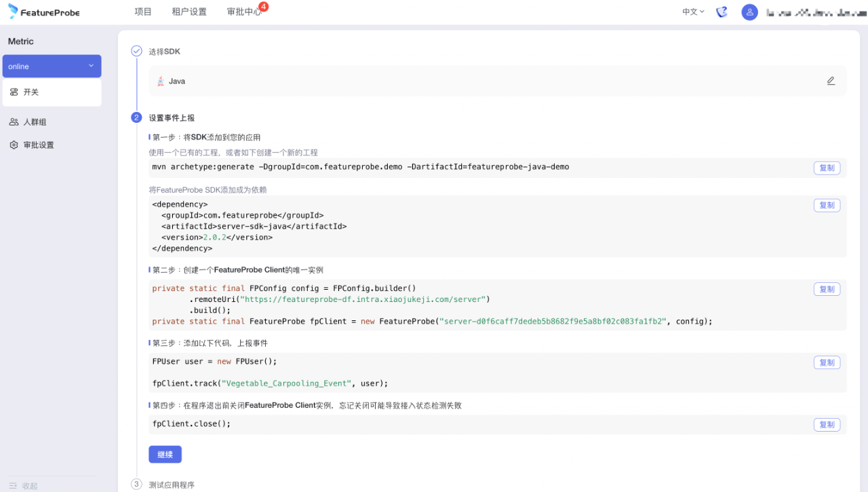Open the help documentation icon in header
The height and width of the screenshot is (492, 868).
(722, 12)
